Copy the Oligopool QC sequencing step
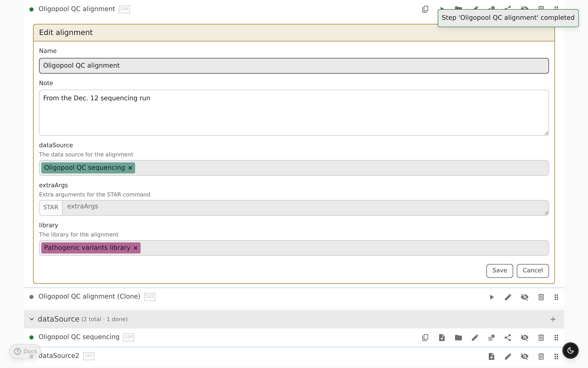The width and height of the screenshot is (588, 368). [425, 338]
